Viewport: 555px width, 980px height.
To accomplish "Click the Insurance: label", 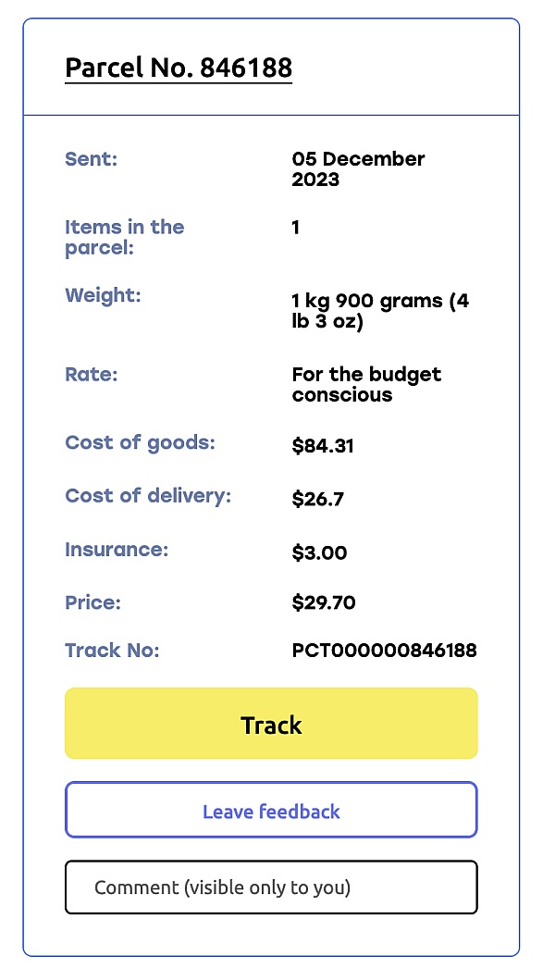I will (117, 550).
